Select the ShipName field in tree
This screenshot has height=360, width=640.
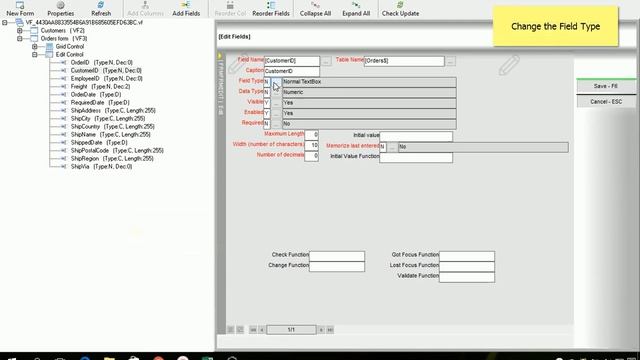tap(111, 134)
